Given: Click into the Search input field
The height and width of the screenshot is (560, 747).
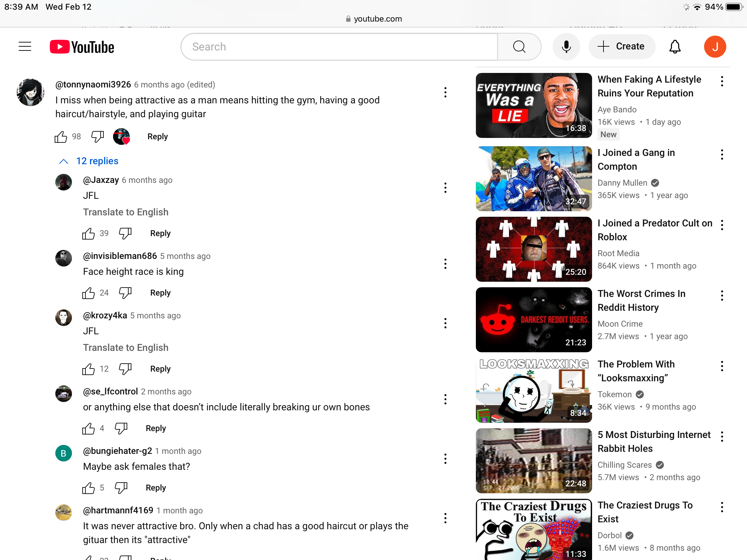Looking at the screenshot, I should tap(339, 47).
